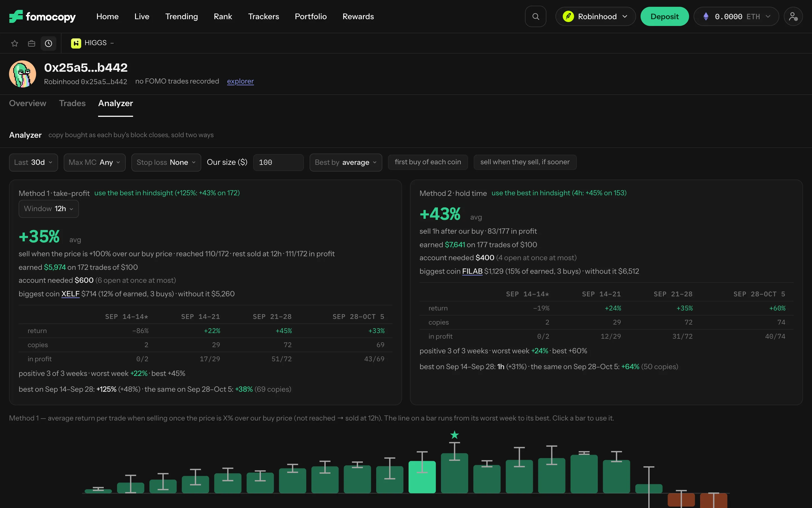Open the XELF coin link
This screenshot has width=812, height=508.
point(70,294)
